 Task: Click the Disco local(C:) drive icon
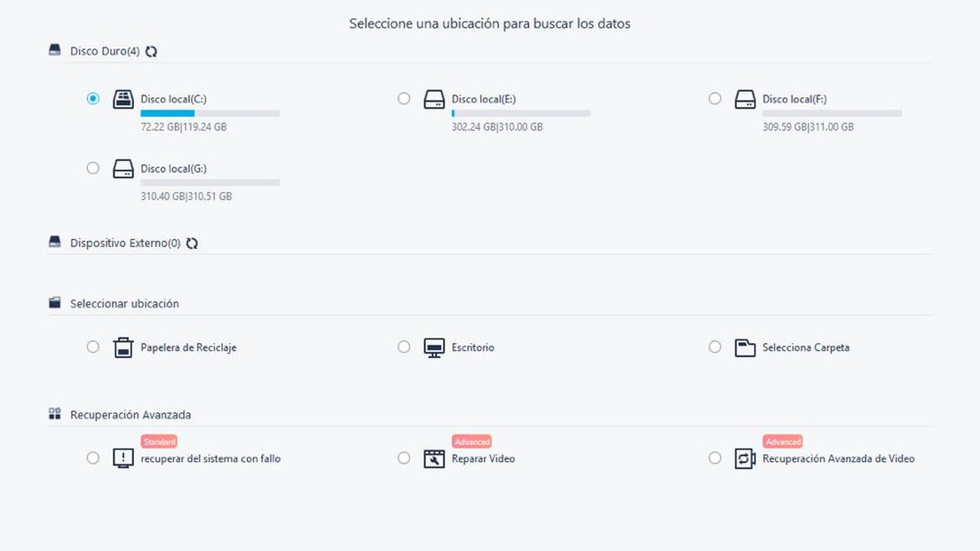coord(123,99)
